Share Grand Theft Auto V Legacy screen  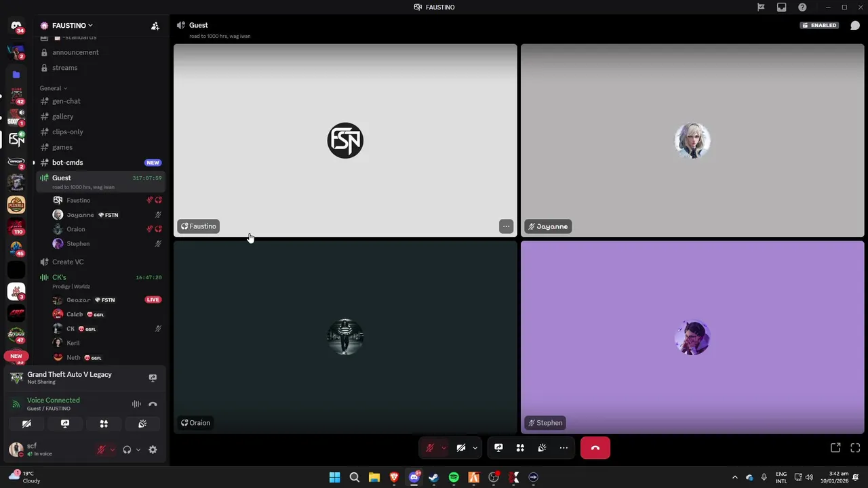coord(153,378)
